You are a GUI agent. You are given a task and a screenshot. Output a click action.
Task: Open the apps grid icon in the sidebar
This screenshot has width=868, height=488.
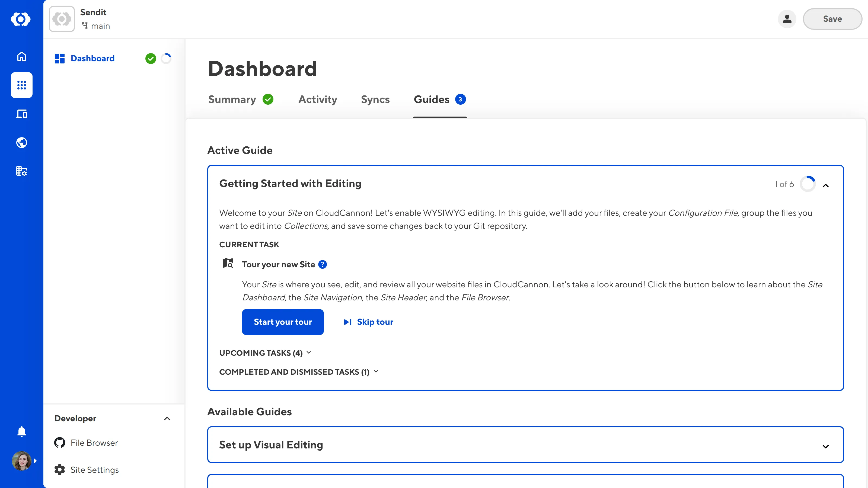coord(21,85)
